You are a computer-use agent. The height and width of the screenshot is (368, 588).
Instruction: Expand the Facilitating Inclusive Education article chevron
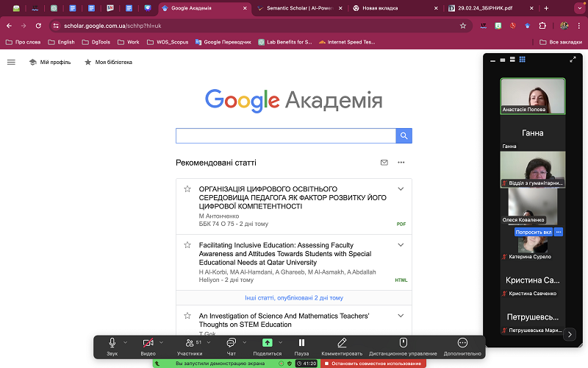(x=401, y=245)
